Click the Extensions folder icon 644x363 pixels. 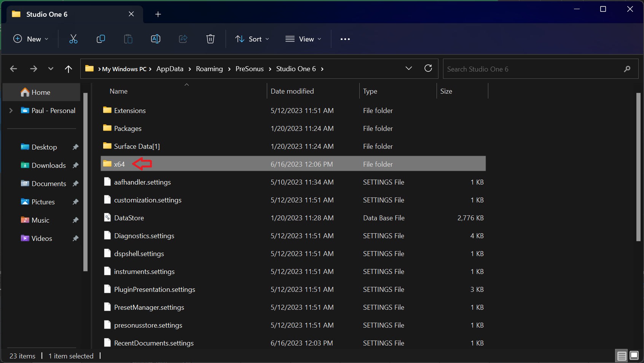pyautogui.click(x=107, y=110)
